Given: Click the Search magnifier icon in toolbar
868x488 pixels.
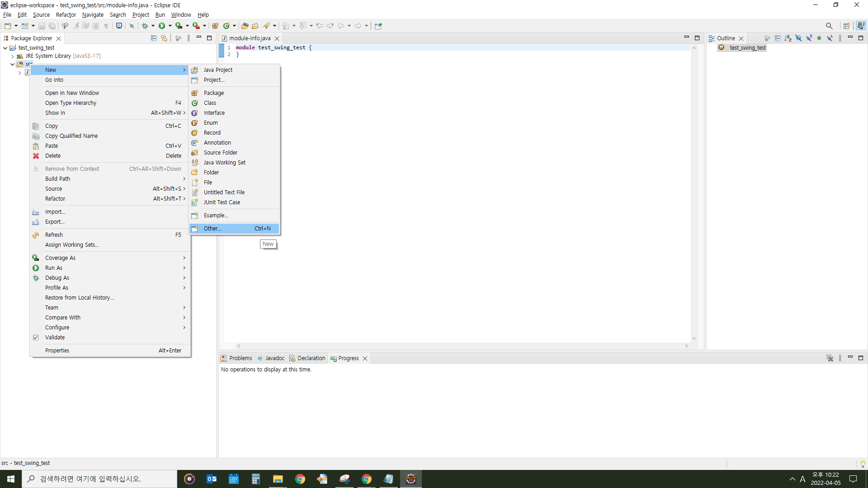Looking at the screenshot, I should point(829,26).
